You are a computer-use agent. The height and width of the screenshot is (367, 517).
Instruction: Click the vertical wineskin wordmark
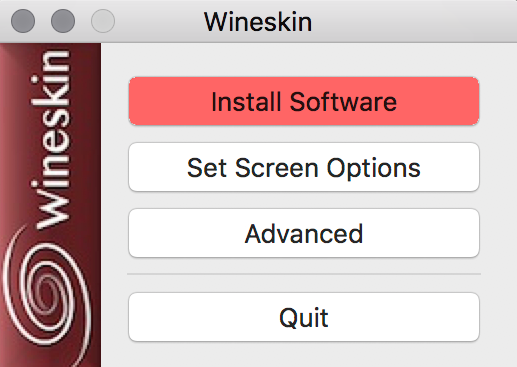(51, 140)
